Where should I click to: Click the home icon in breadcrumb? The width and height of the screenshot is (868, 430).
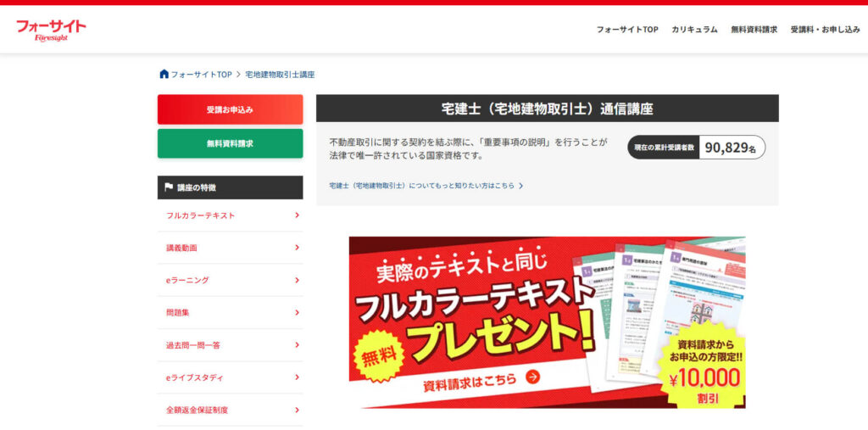pos(164,75)
